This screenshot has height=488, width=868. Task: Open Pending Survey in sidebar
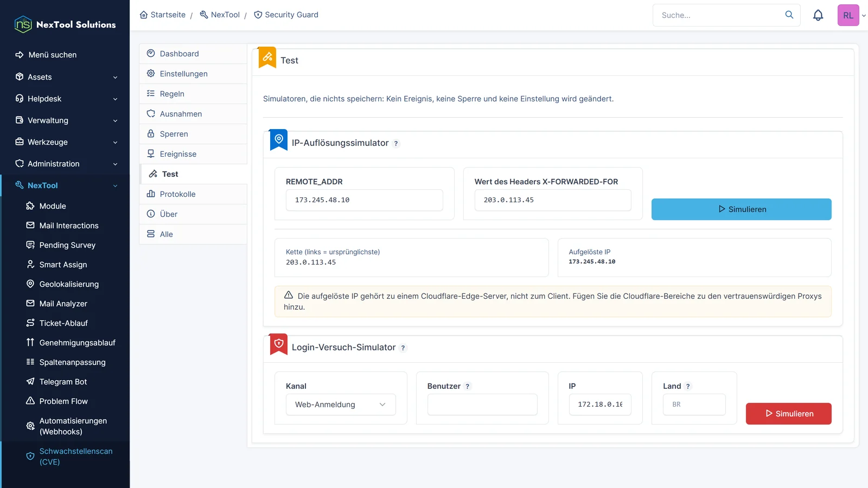point(67,245)
